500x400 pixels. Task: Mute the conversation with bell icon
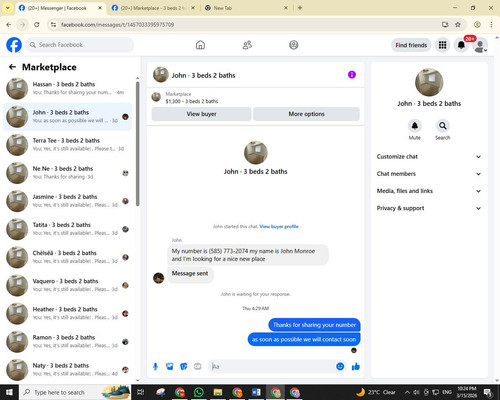(x=415, y=126)
